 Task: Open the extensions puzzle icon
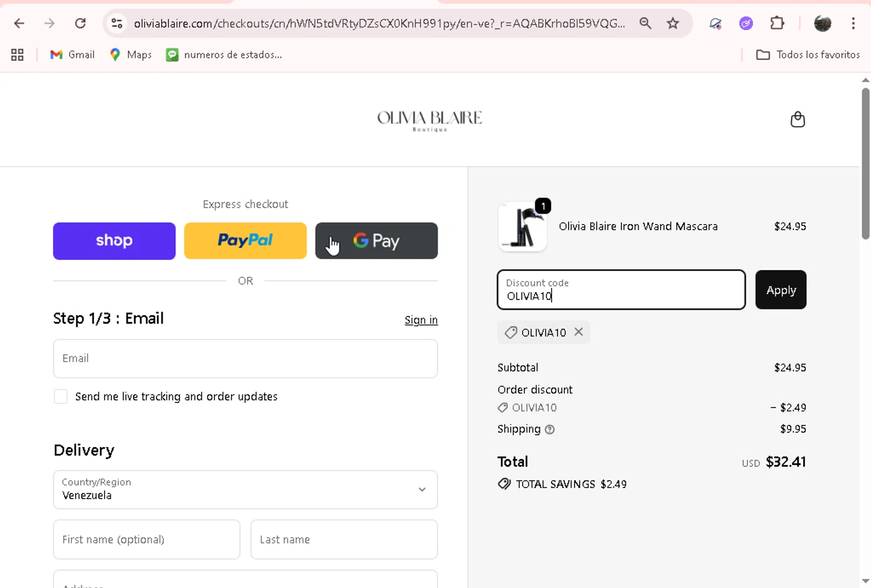(777, 23)
